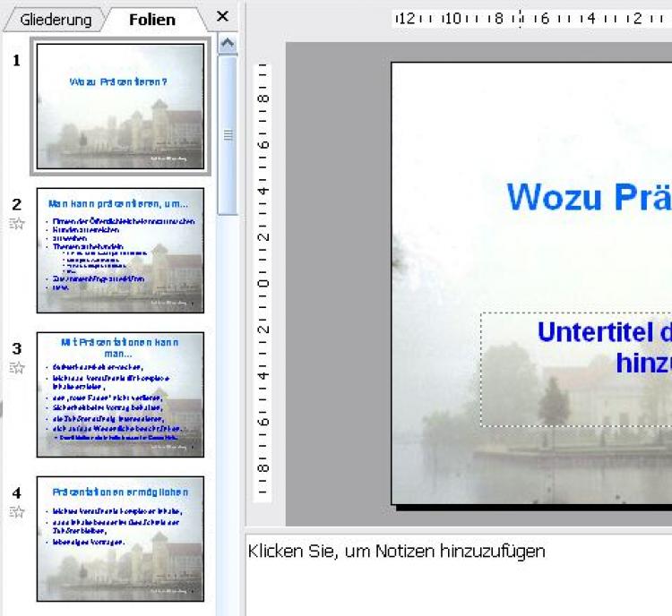The height and width of the screenshot is (616, 672).
Task: Click the scroll-up arrow in the slide pane
Action: 228,44
